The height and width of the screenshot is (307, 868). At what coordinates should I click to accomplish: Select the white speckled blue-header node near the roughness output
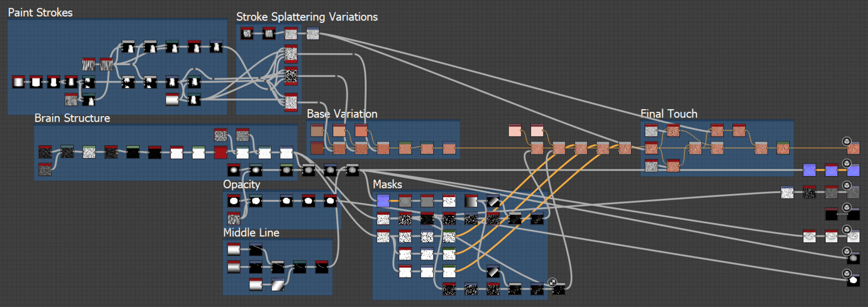[787, 192]
